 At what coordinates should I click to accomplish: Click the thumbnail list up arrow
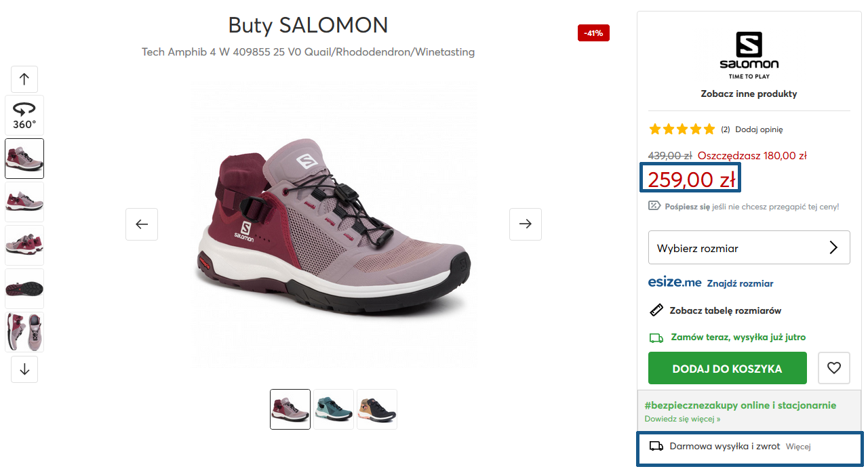(x=24, y=79)
